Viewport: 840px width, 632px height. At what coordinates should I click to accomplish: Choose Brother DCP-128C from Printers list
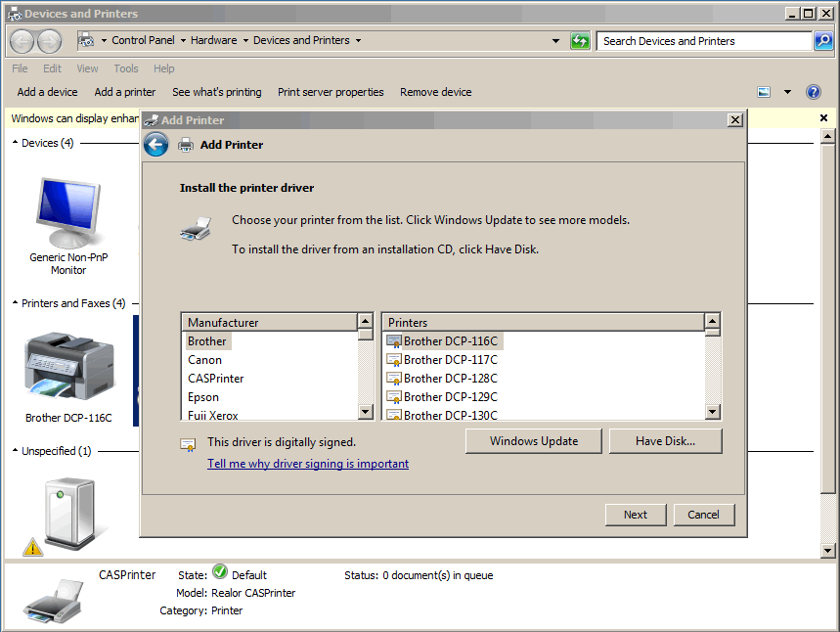[x=450, y=379]
